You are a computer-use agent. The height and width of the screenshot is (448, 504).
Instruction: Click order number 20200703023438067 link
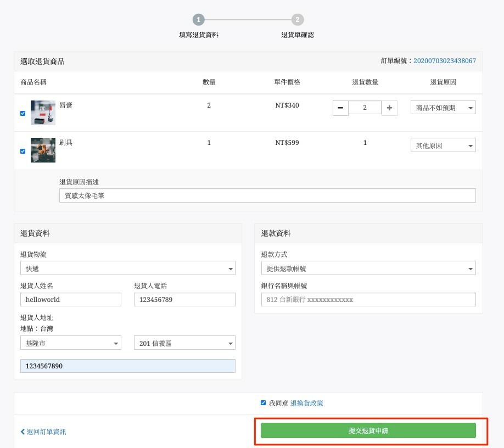(x=444, y=61)
